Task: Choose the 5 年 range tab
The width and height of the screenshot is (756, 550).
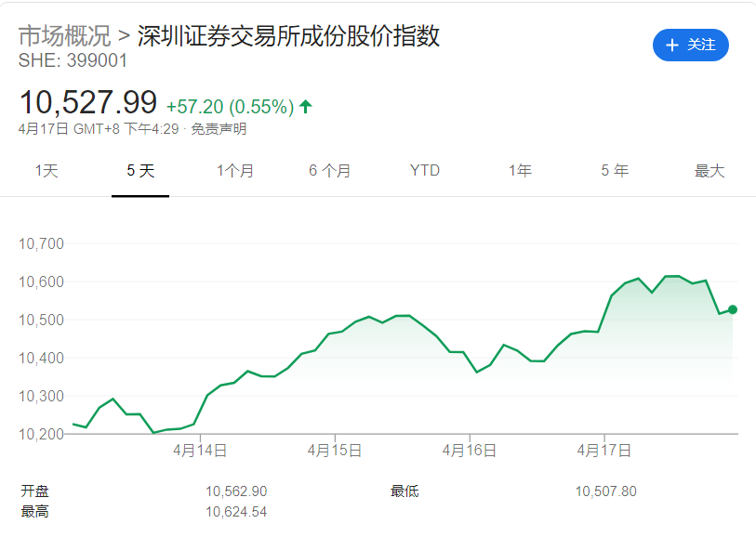Action: click(615, 171)
